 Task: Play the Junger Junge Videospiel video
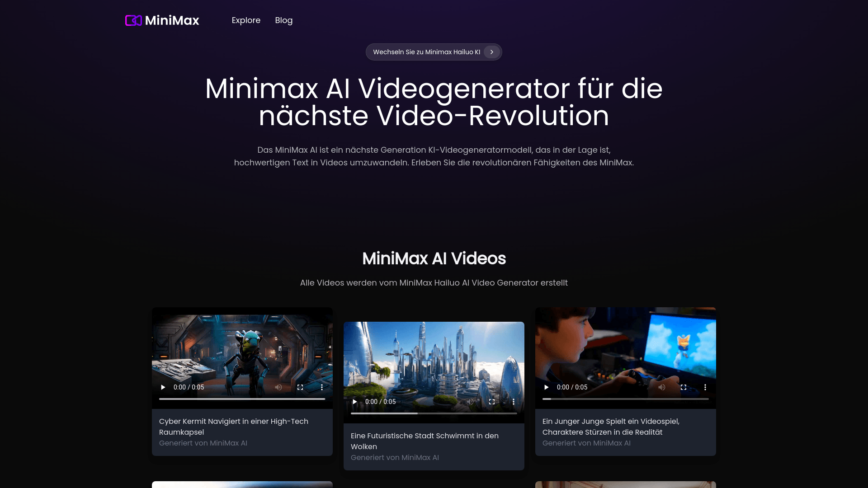[x=547, y=387]
